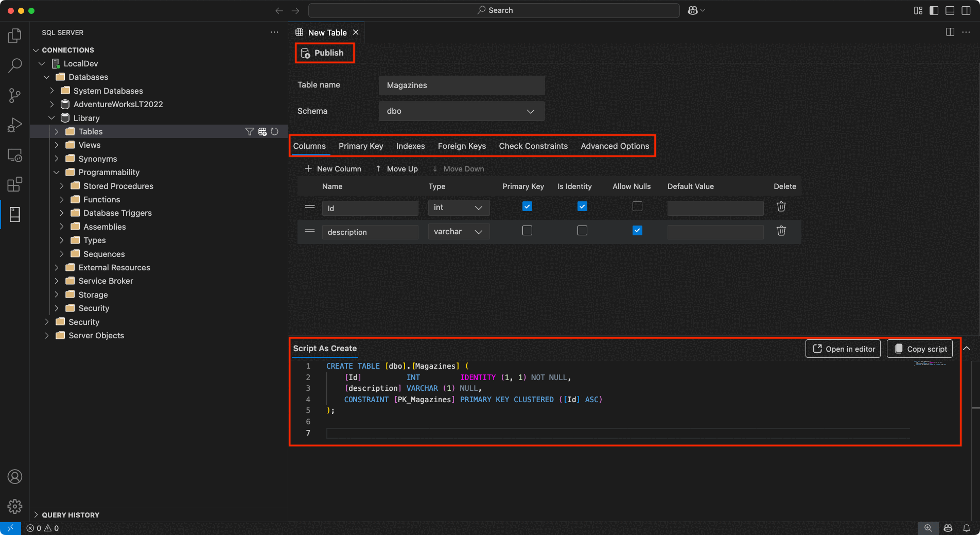Click the Table name input field
The width and height of the screenshot is (980, 535).
tap(461, 85)
